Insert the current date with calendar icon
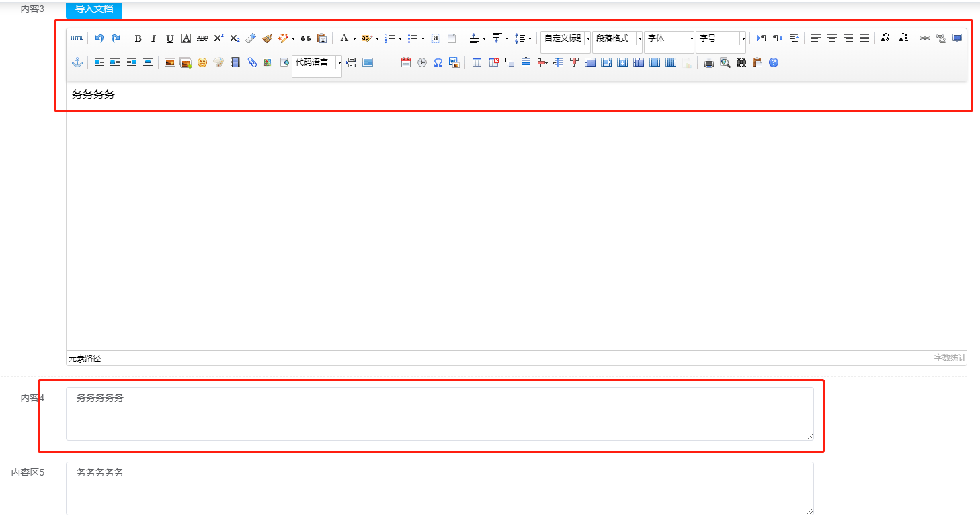The width and height of the screenshot is (980, 524). 406,62
